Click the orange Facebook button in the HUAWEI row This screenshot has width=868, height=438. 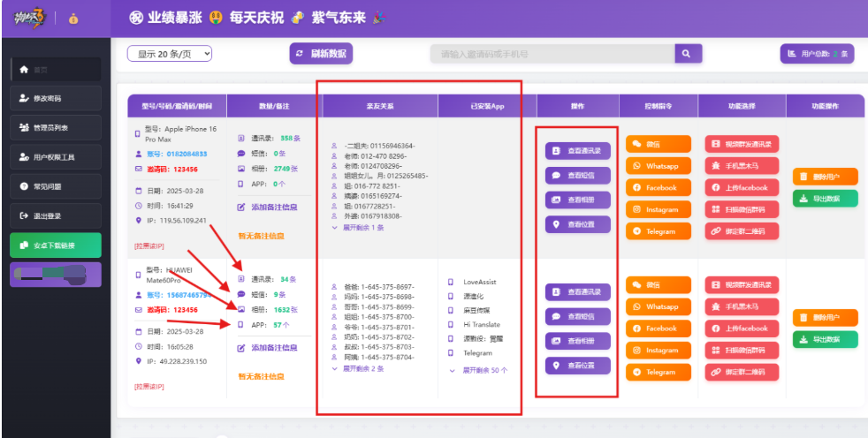659,328
